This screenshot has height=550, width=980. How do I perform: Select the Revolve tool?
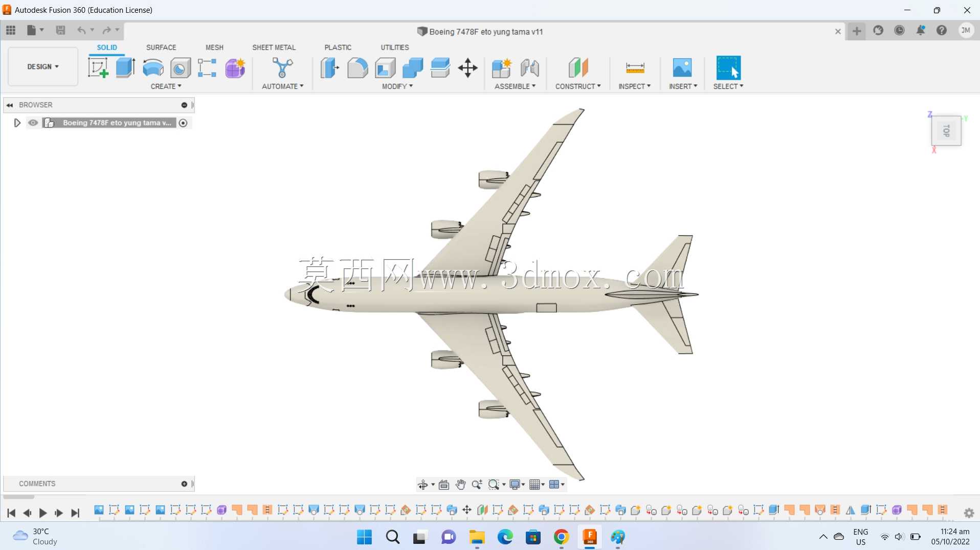click(x=153, y=67)
